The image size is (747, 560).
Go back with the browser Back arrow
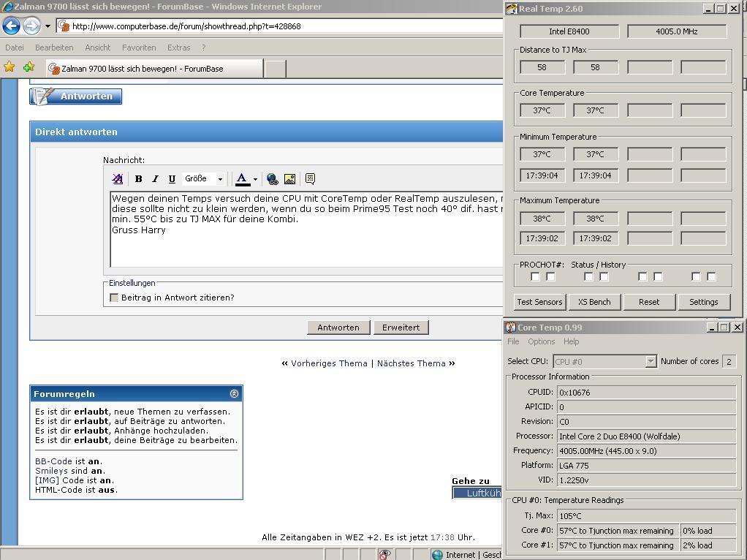(x=11, y=26)
